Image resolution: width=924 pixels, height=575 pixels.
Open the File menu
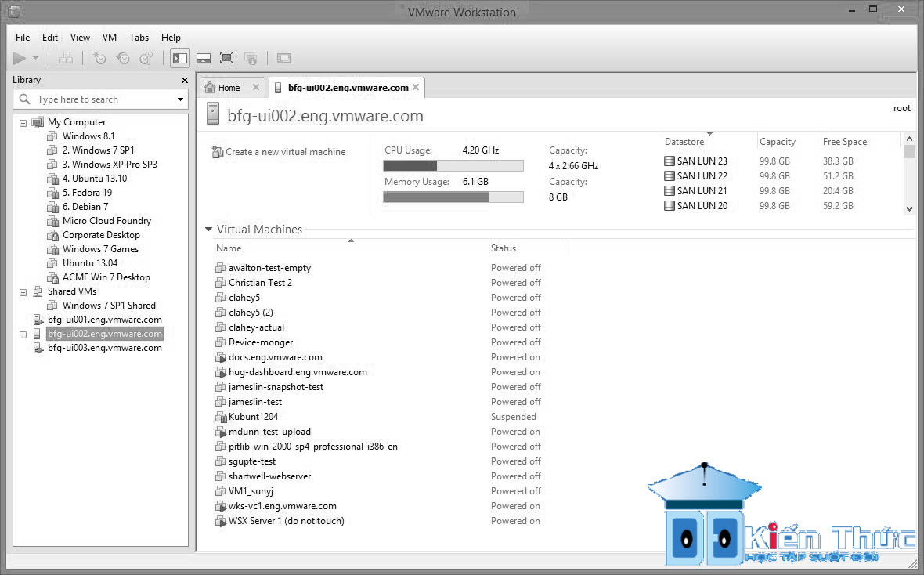(23, 37)
